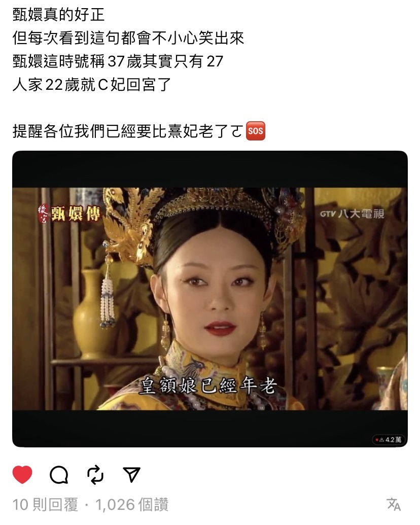Tap the 4.2萬 view count badge
The height and width of the screenshot is (525, 420).
389,440
